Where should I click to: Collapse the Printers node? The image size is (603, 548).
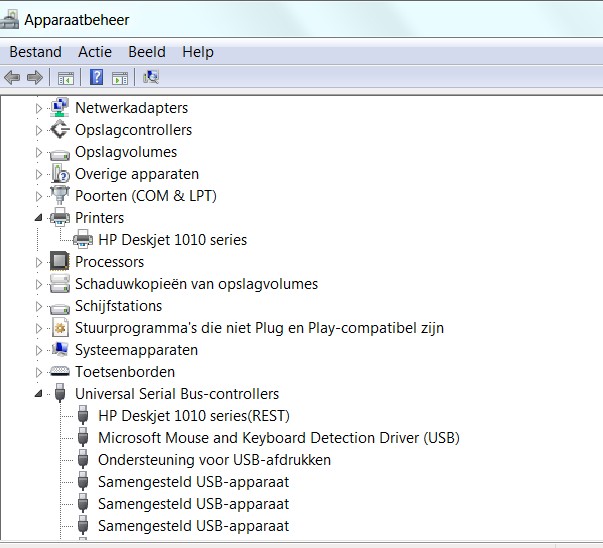(38, 218)
